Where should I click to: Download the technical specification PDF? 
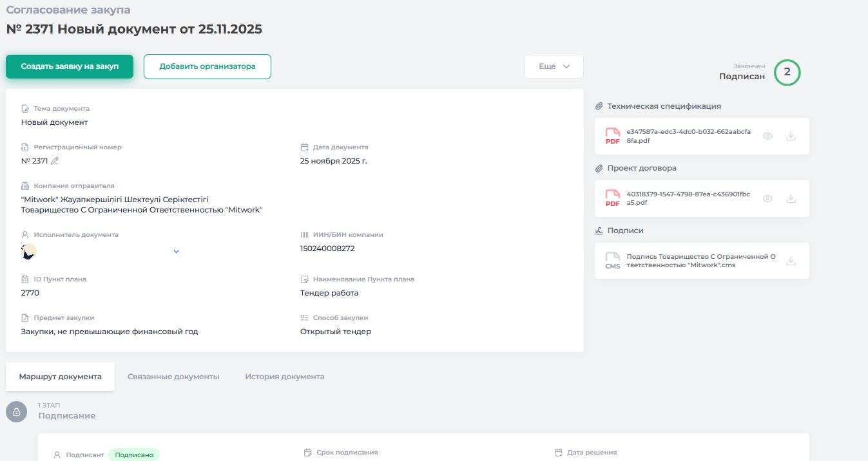click(791, 136)
